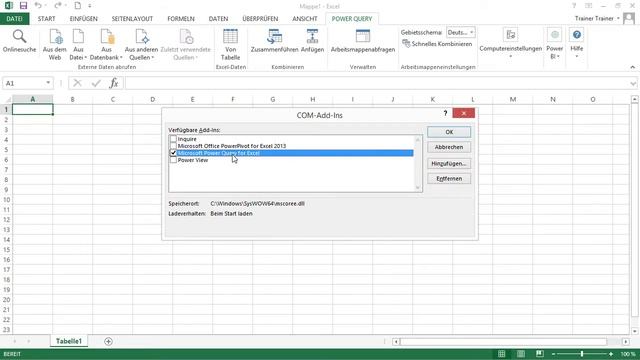
Task: Click the Select All corner of the sheet
Action: point(6,99)
